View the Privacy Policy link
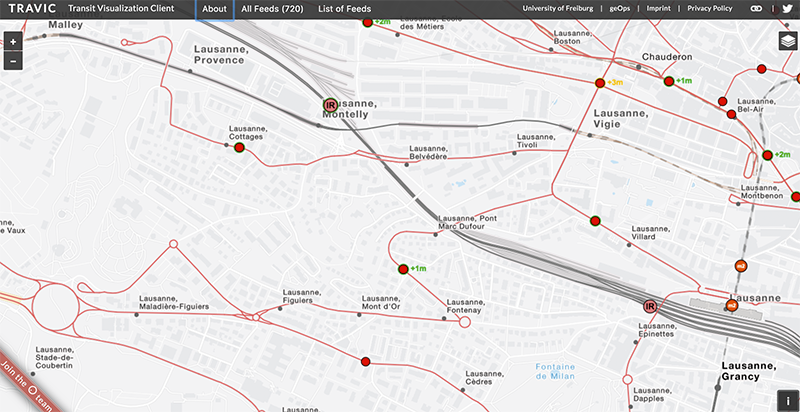This screenshot has width=800, height=412. coord(710,9)
